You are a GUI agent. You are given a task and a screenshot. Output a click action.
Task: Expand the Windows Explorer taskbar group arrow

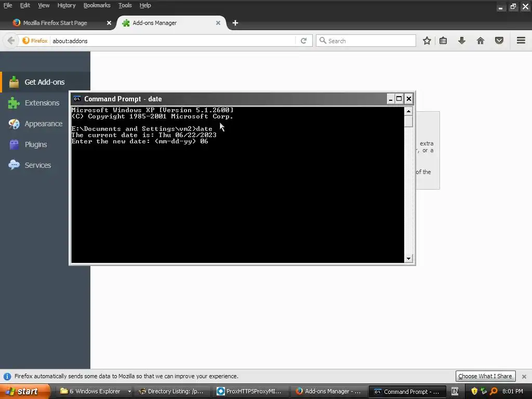coord(129,392)
